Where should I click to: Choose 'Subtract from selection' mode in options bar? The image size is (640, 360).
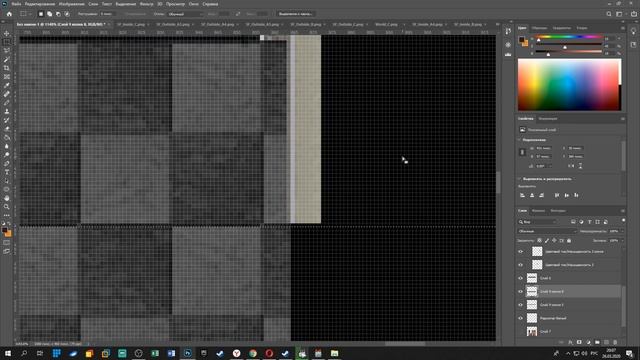click(x=58, y=14)
